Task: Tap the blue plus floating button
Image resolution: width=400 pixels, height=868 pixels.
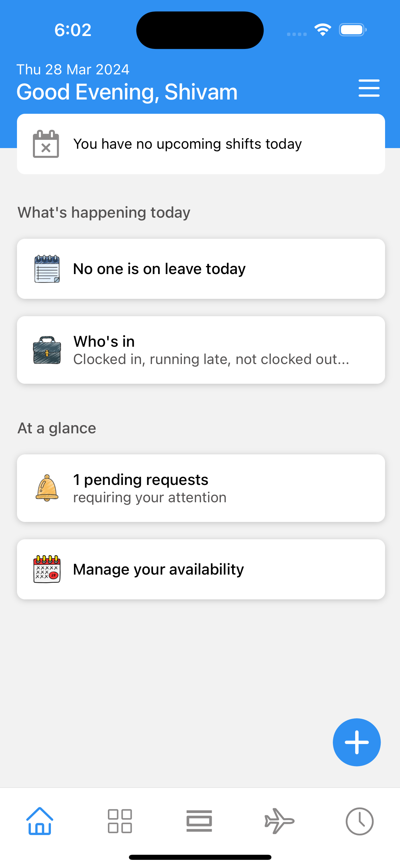Action: [356, 742]
